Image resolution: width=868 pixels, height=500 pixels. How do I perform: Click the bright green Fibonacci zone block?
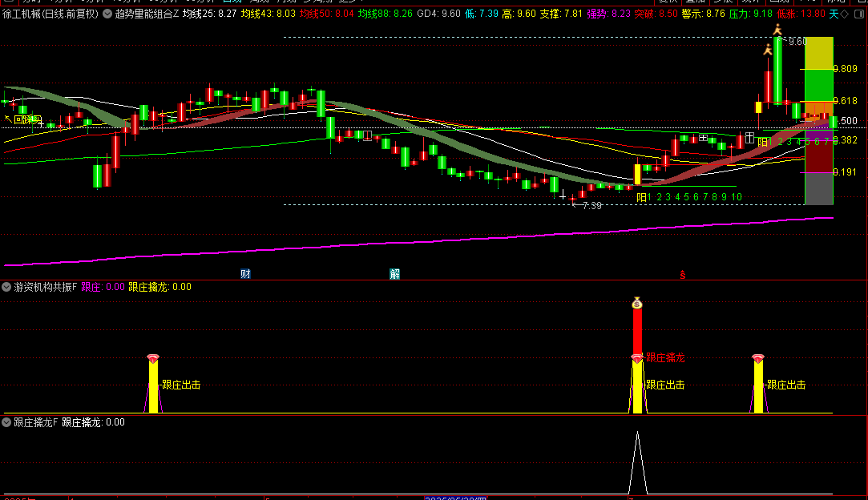[x=819, y=85]
